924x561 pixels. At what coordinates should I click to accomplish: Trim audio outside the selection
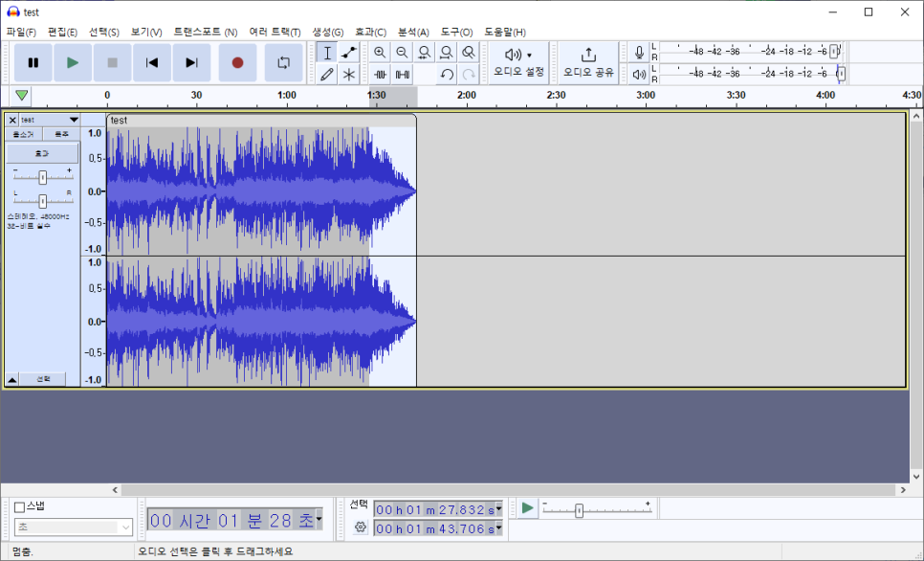click(379, 74)
